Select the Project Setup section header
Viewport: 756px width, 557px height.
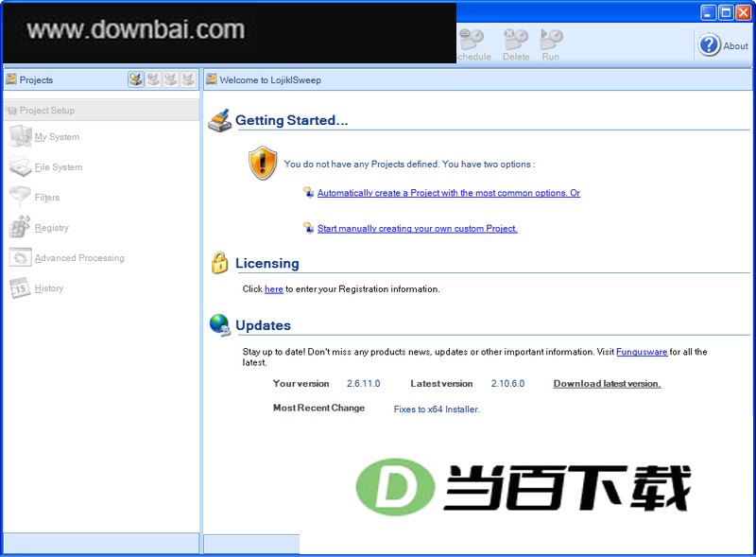click(x=101, y=111)
